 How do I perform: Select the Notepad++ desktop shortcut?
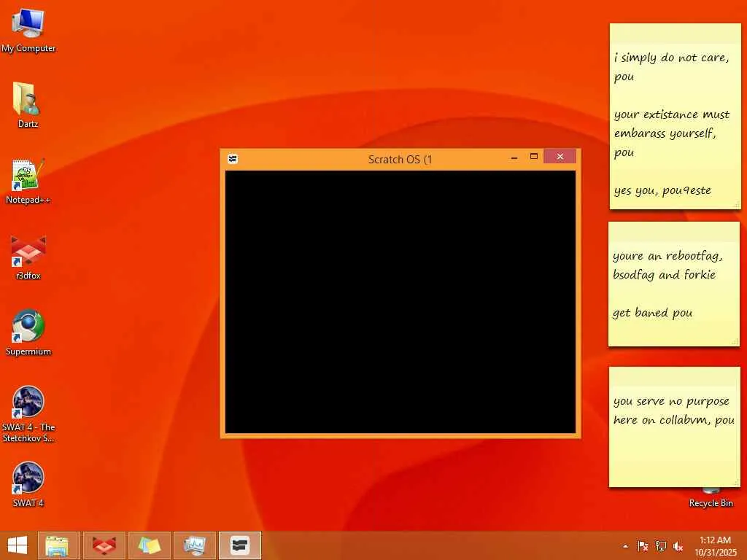pos(28,182)
